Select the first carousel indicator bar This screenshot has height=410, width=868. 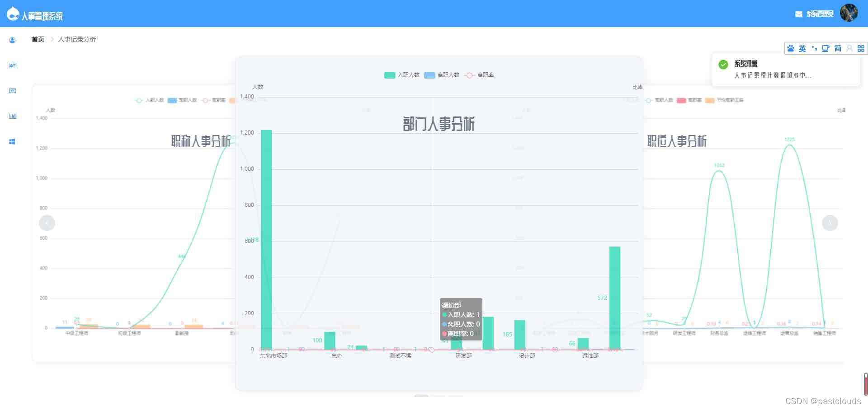(x=421, y=396)
